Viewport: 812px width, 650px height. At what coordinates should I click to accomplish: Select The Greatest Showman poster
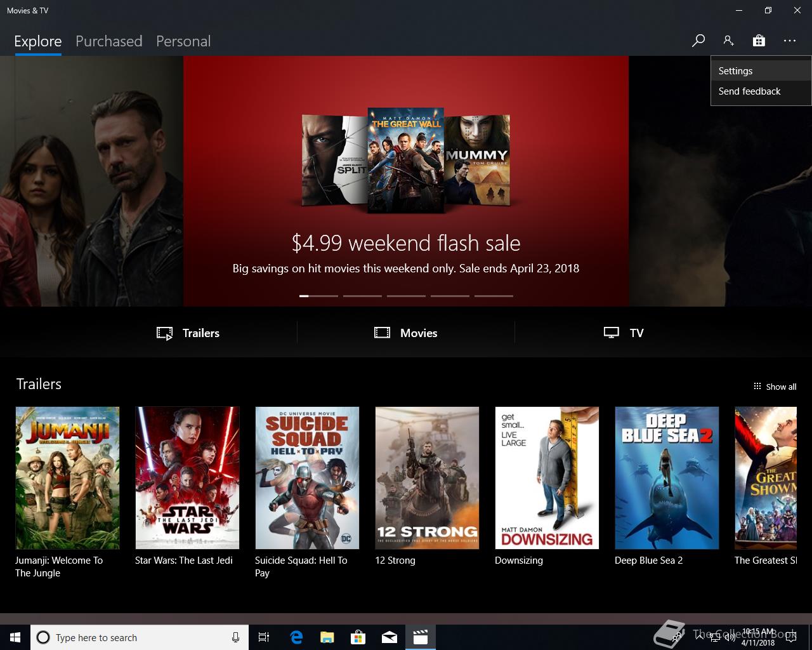coord(766,478)
